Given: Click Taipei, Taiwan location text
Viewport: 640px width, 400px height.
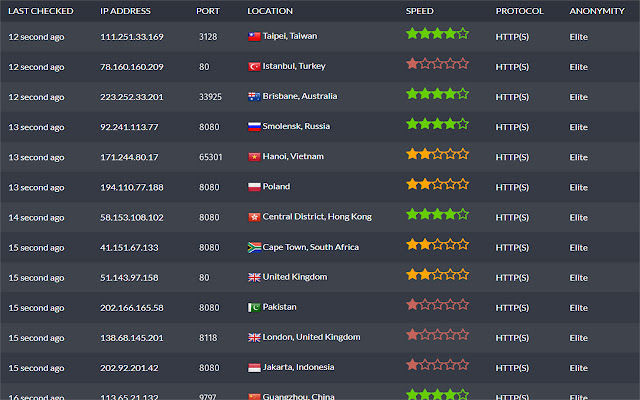Looking at the screenshot, I should [290, 36].
